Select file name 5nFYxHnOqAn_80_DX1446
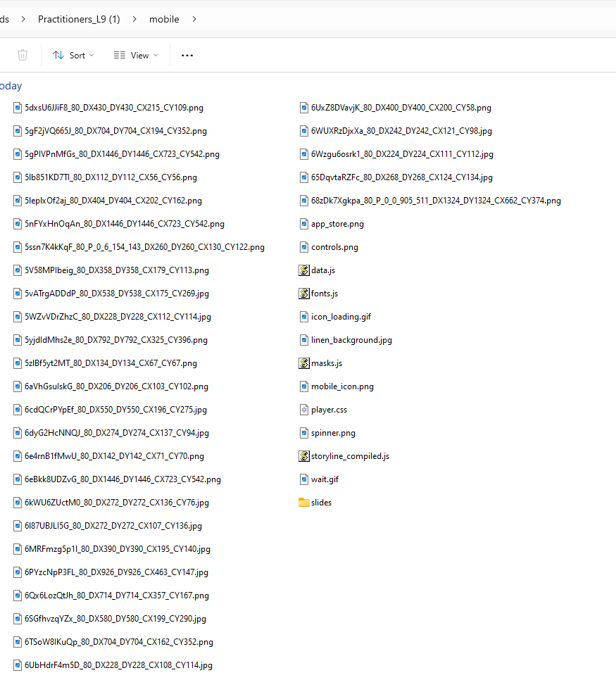616x680 pixels. click(125, 224)
